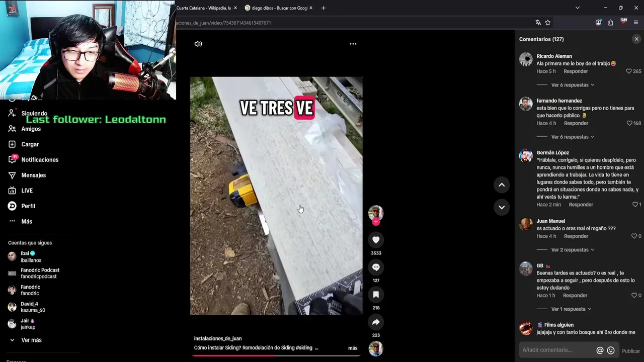This screenshot has width=644, height=362.
Task: Like fernando hernandez's comment
Action: coord(629,123)
